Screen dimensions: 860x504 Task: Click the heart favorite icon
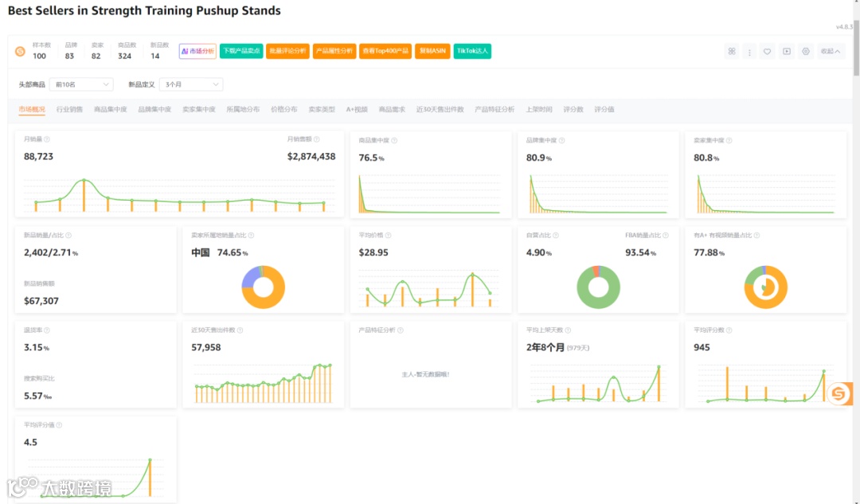(x=768, y=52)
